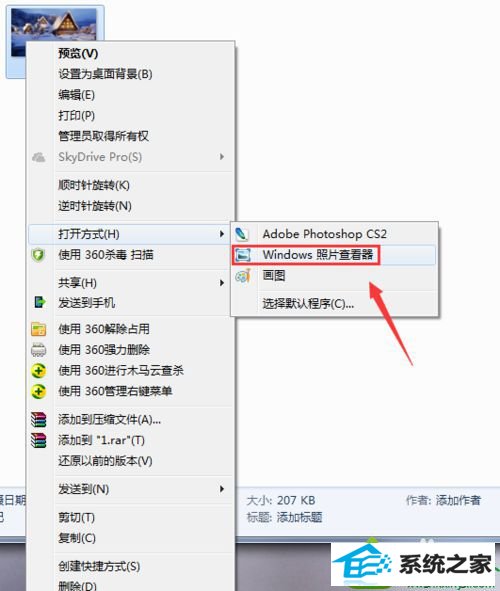Click 添加标题 link in details pane
Viewport: 500px width, 591px height.
click(x=299, y=517)
